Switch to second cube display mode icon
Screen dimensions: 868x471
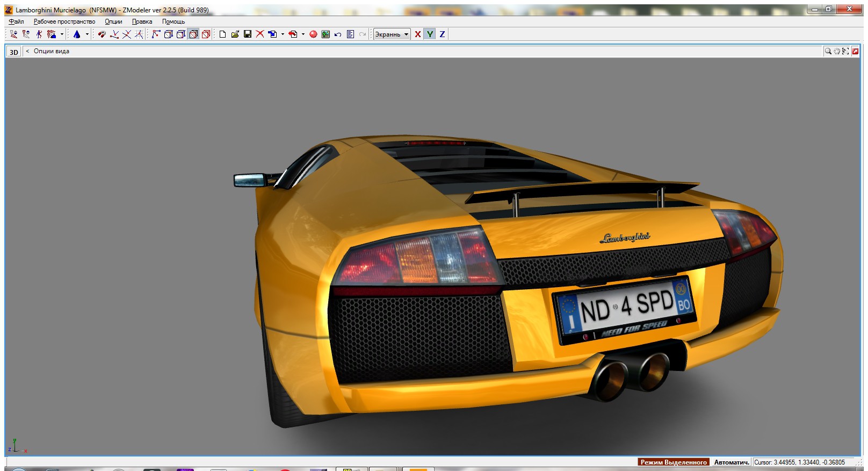click(x=181, y=34)
